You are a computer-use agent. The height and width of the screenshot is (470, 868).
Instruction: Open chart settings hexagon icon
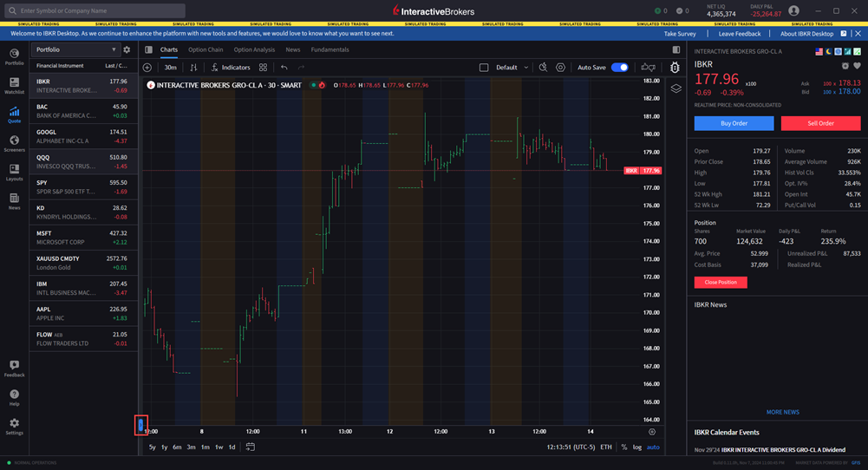click(560, 68)
